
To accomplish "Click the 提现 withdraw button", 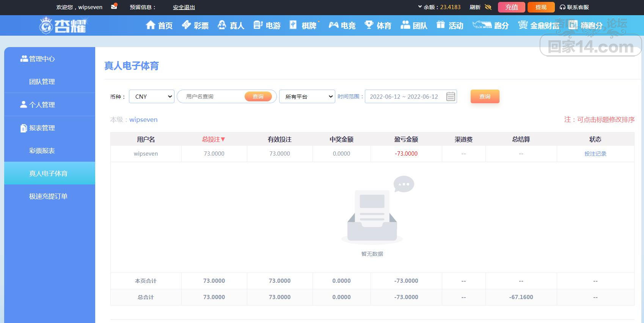I will [541, 7].
